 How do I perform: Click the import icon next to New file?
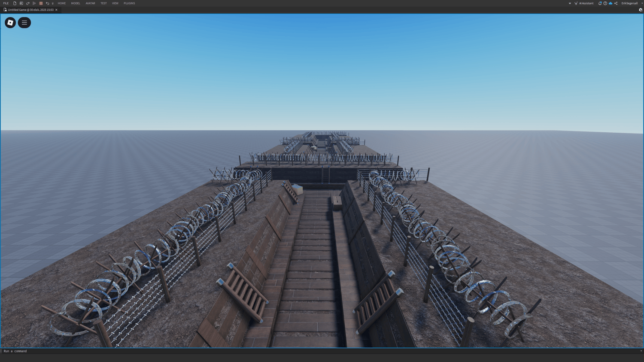tap(21, 3)
